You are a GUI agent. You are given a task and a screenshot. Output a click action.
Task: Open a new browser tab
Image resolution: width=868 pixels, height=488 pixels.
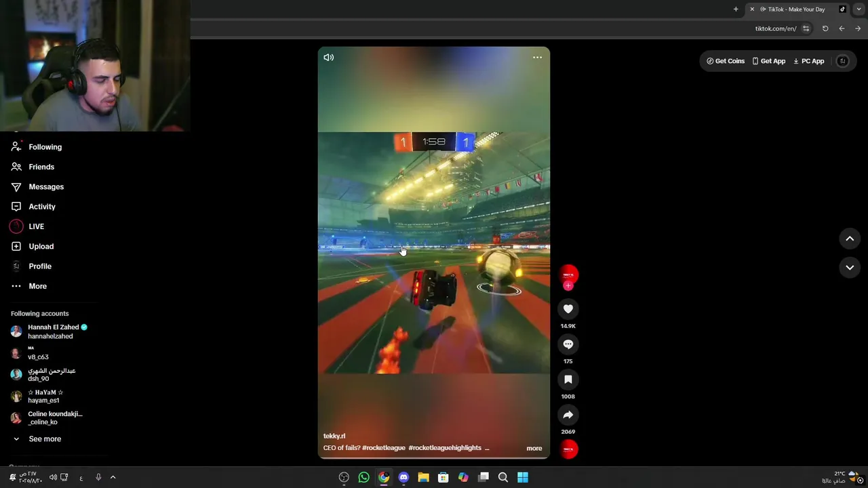point(736,9)
